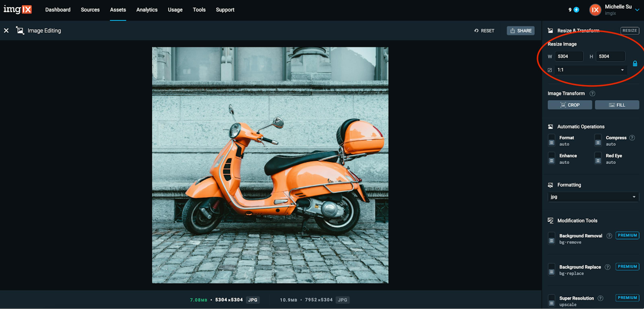
Task: Go to the Dashboard menu
Action: tap(58, 10)
